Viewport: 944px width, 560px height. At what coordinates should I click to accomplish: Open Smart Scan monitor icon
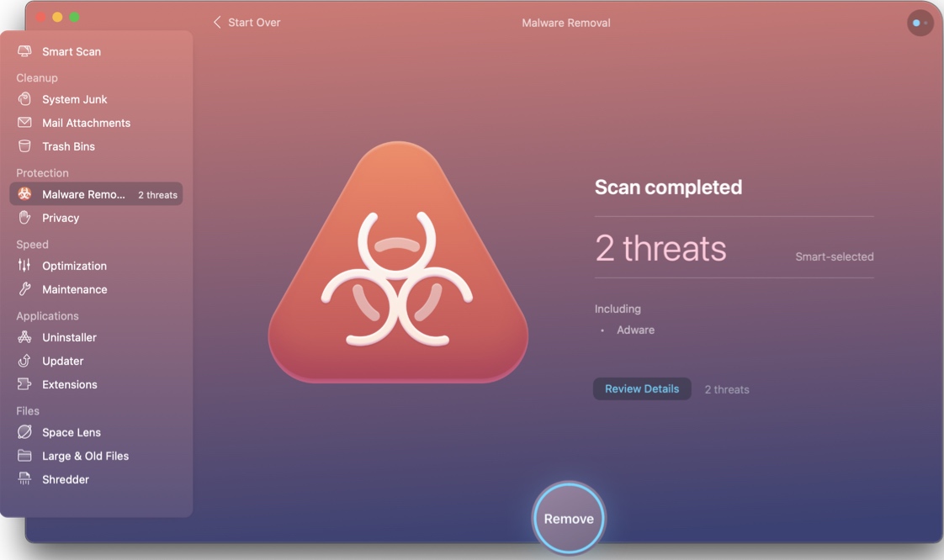[24, 51]
